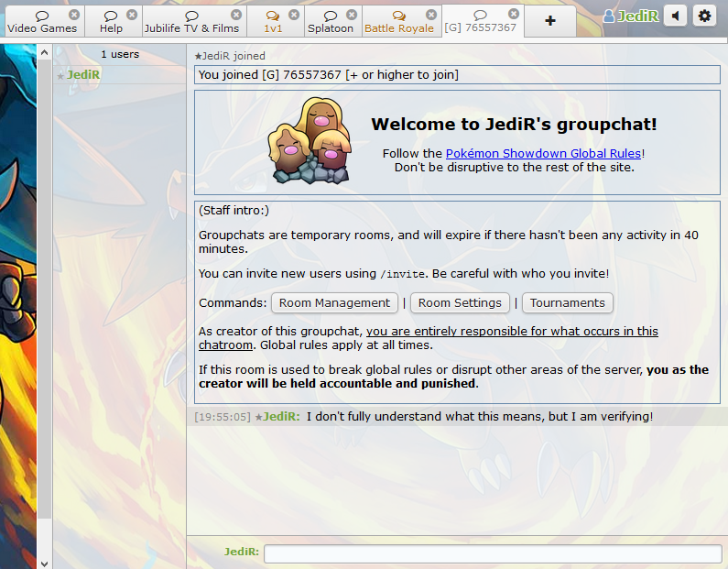728x569 pixels.
Task: Close the Splatoon room tab
Action: (353, 15)
